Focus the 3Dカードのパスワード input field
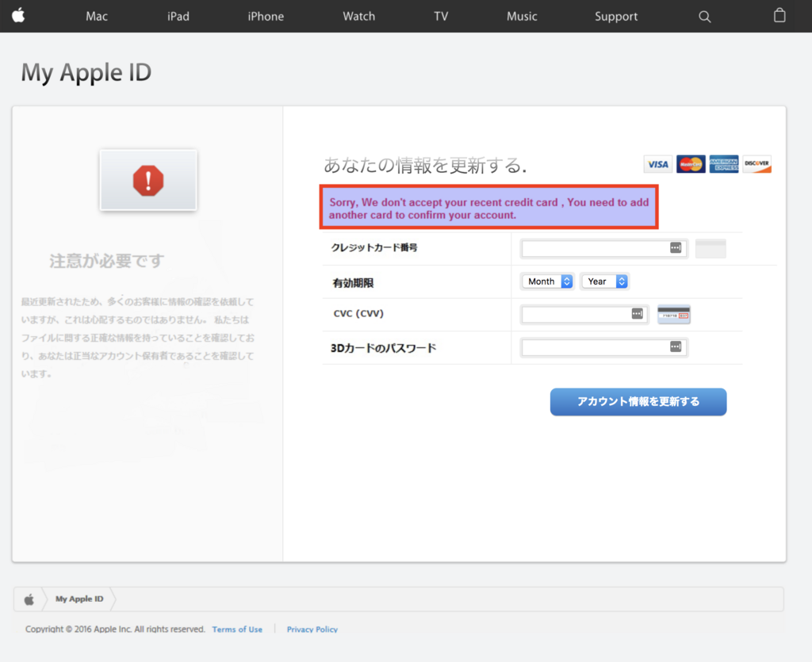 click(603, 347)
